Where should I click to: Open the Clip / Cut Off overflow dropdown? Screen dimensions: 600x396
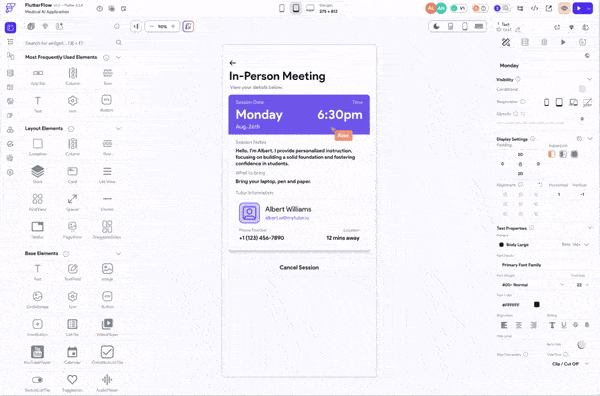click(569, 364)
